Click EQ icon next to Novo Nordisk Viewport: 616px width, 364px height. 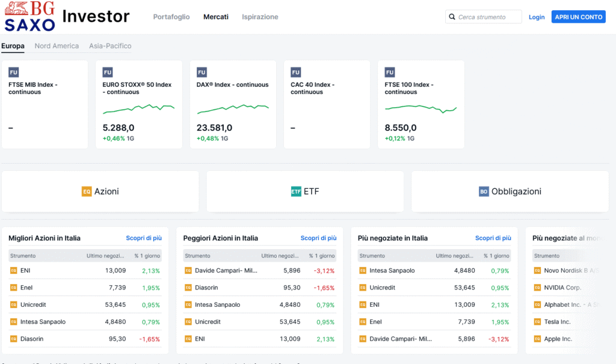(537, 271)
